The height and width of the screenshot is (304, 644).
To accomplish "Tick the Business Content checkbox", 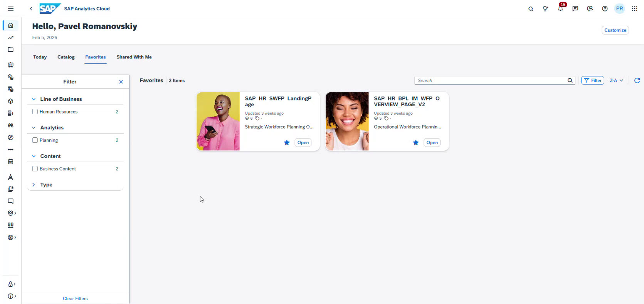I will 35,169.
